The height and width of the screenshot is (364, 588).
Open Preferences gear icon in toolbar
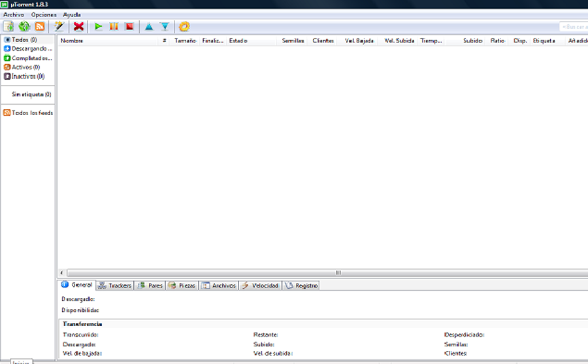(x=184, y=27)
